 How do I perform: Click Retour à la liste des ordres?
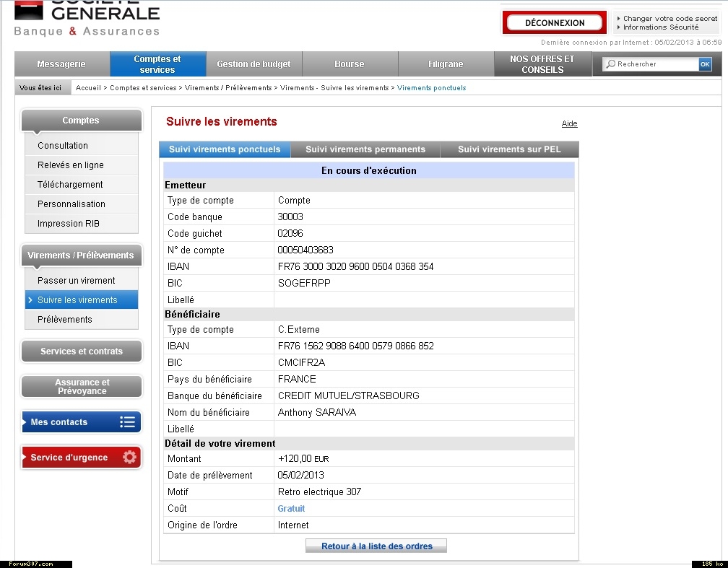pos(376,546)
